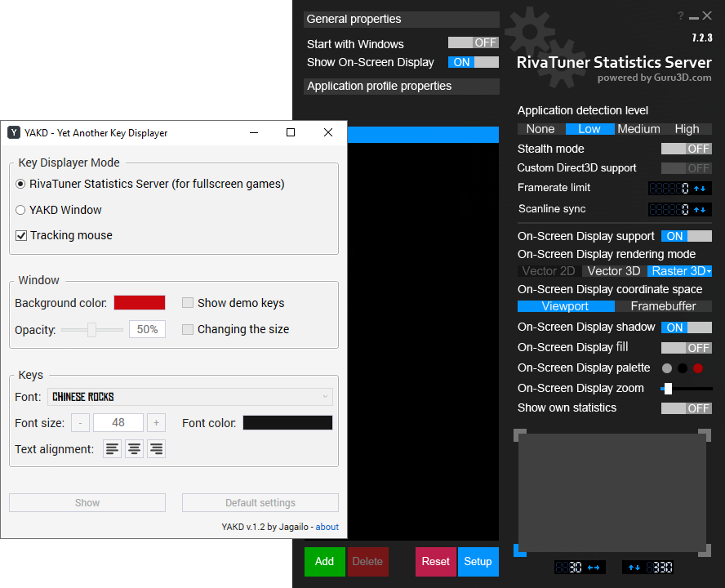Click the Framerate limit value display
This screenshot has height=588, width=725.
pos(669,189)
